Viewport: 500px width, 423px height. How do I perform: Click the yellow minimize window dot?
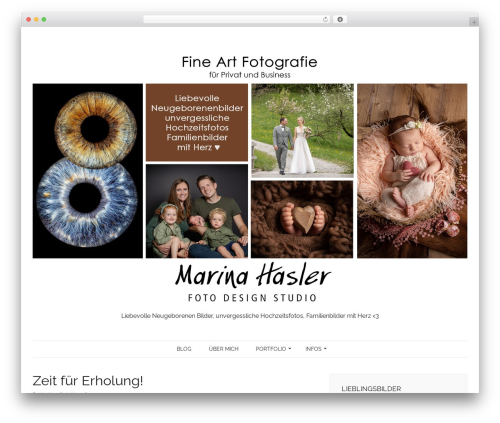pos(36,19)
